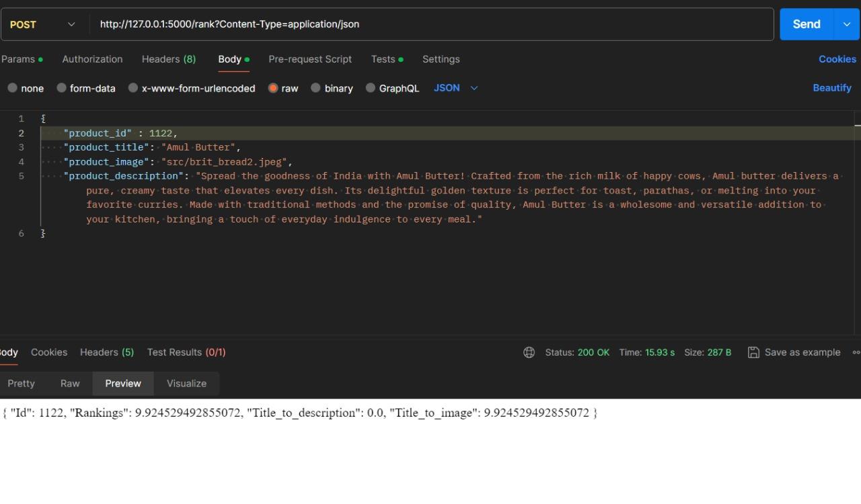Screen dimensions: 861x504
Task: Open the Authorization tab
Action: 92,59
